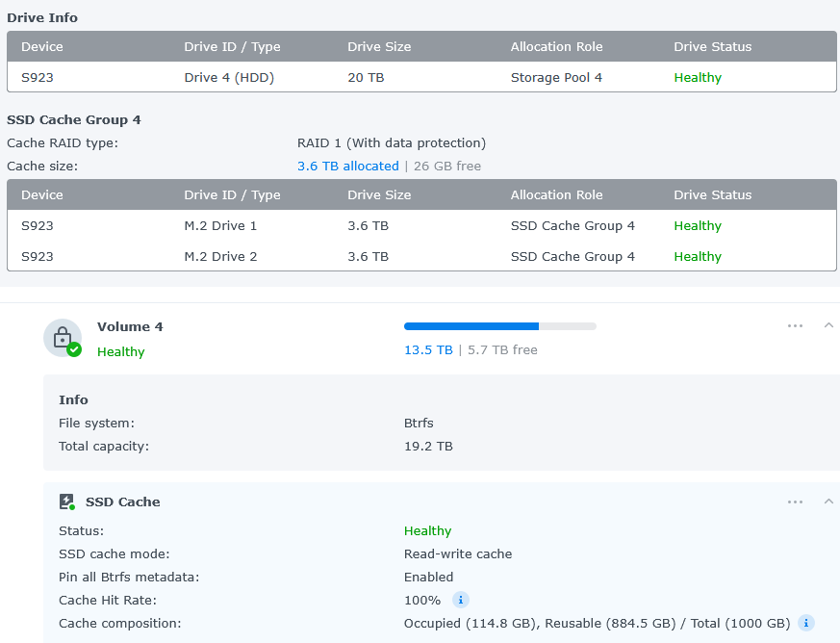This screenshot has height=643, width=840.
Task: Click the Volume 4 usage progress bar
Action: point(499,326)
